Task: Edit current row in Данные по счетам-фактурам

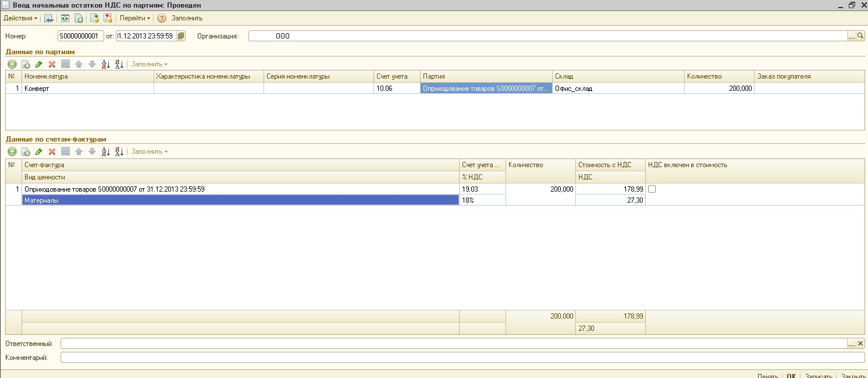Action: pyautogui.click(x=38, y=151)
